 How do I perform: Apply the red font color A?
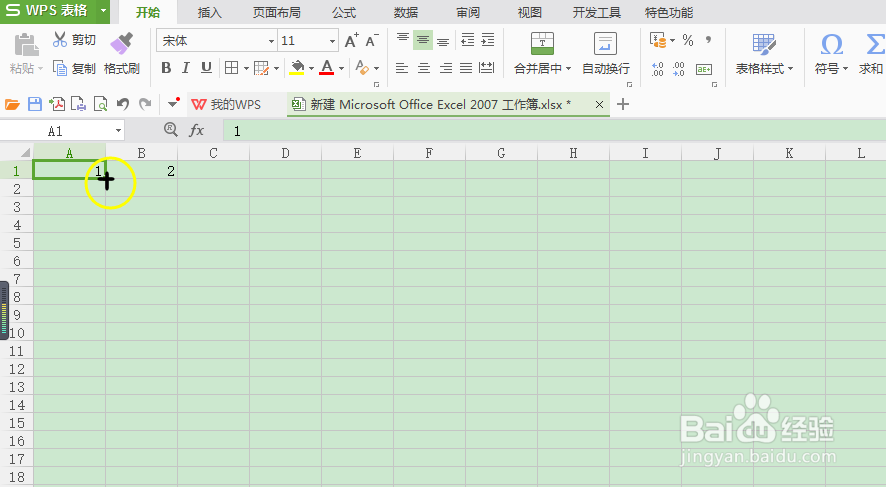pyautogui.click(x=327, y=68)
